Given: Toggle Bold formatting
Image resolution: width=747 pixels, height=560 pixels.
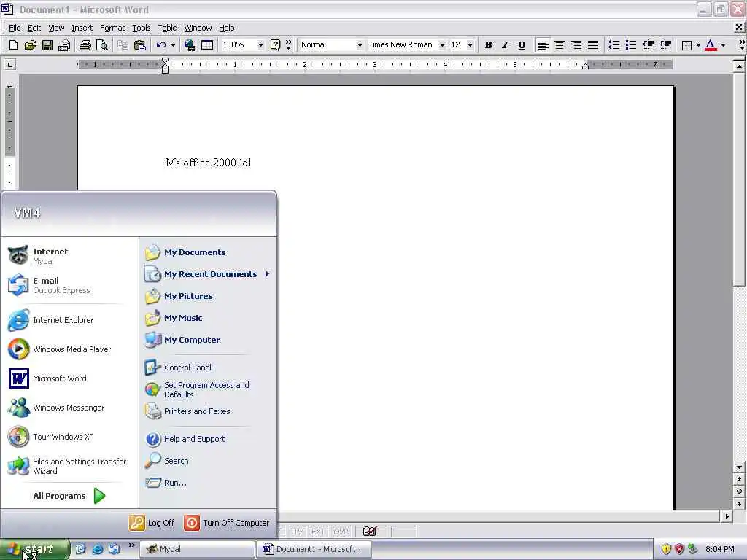Looking at the screenshot, I should [488, 44].
